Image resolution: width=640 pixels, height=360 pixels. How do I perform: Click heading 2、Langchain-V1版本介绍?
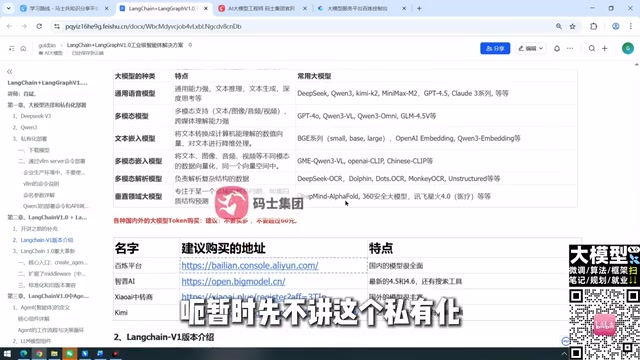(x=164, y=337)
